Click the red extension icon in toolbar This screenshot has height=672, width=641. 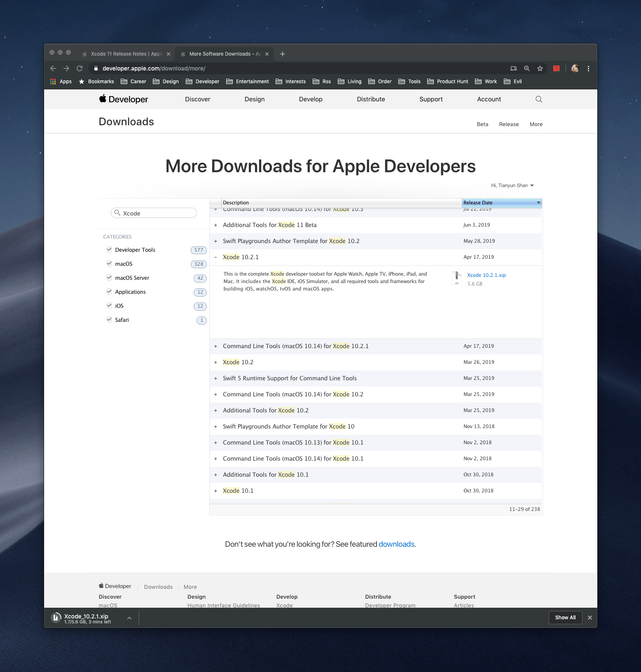(x=556, y=68)
